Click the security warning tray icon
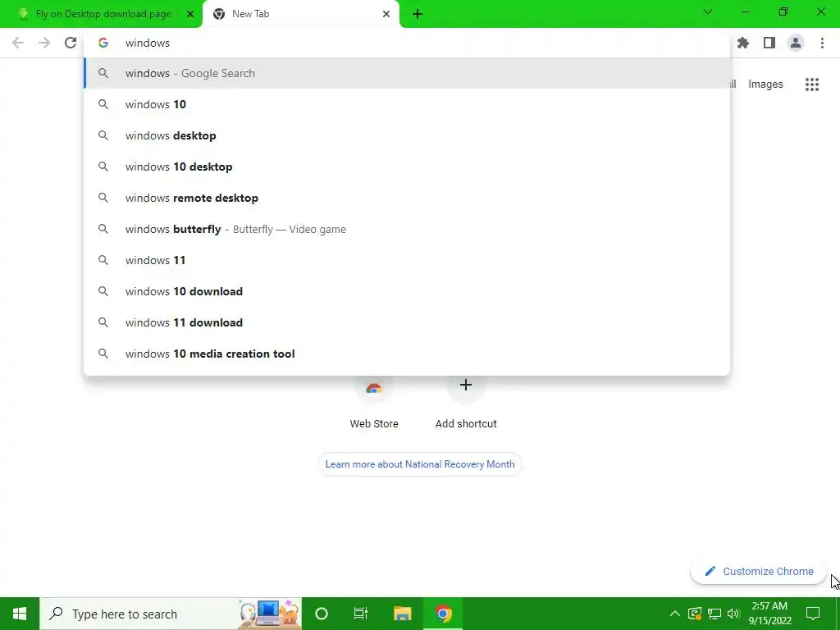This screenshot has width=840, height=630. point(694,614)
